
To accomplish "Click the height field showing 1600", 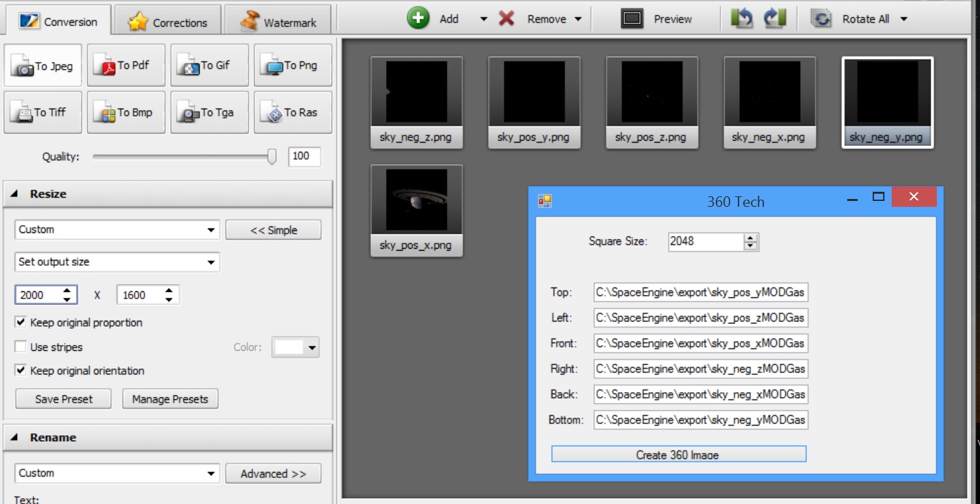I will [140, 295].
